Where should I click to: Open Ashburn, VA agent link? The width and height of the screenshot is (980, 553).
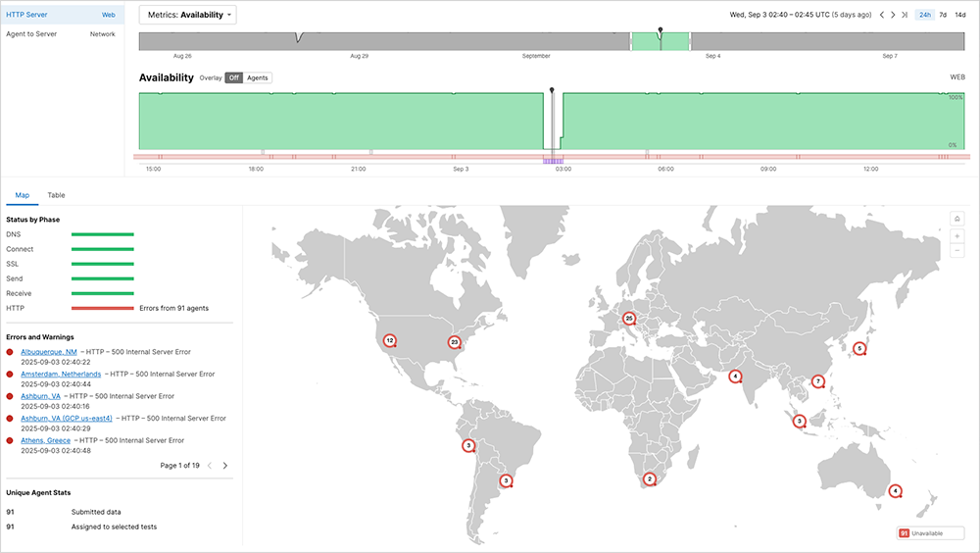tap(40, 396)
